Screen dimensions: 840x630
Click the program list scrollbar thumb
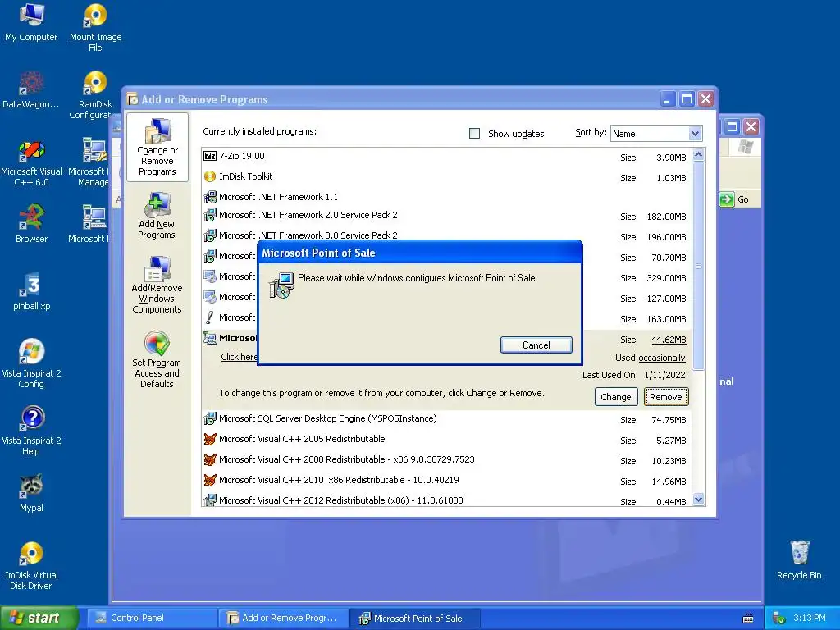(x=698, y=266)
